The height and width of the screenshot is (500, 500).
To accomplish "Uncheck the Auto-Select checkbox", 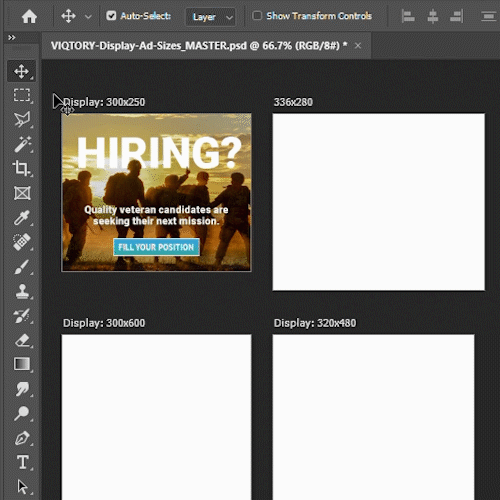I will click(111, 16).
